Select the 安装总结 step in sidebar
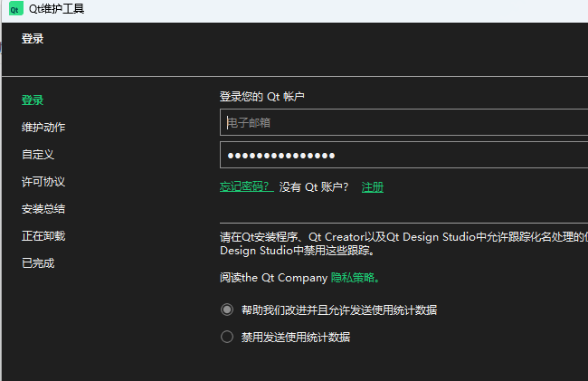 [43, 209]
